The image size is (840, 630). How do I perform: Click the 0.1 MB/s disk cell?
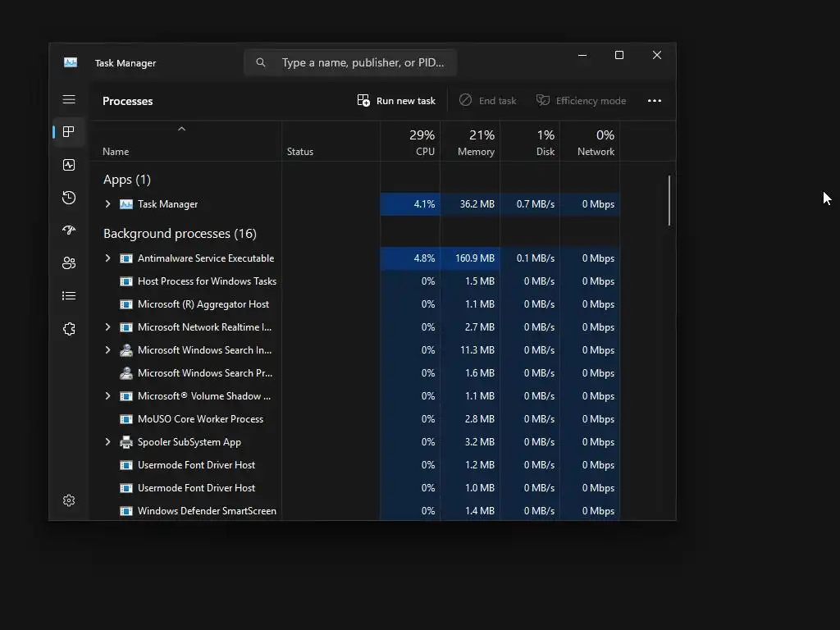(x=531, y=258)
